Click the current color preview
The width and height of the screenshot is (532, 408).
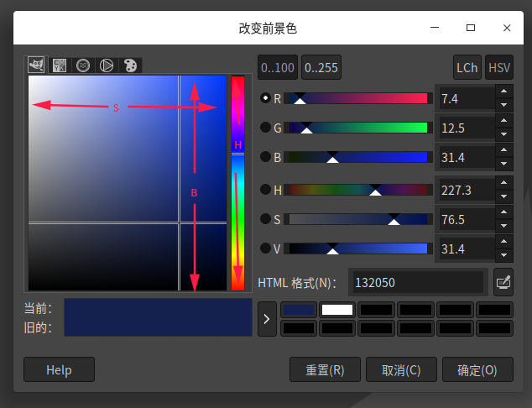click(158, 308)
